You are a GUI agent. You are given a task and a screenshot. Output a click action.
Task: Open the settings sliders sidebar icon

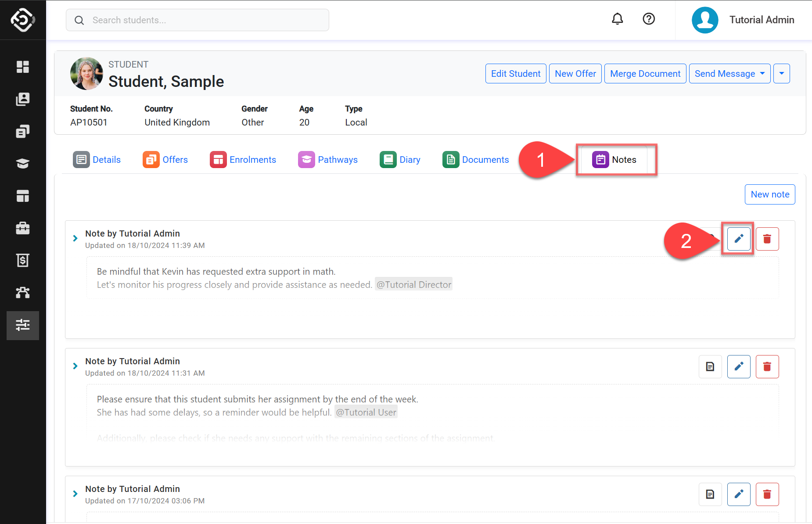[x=23, y=325]
